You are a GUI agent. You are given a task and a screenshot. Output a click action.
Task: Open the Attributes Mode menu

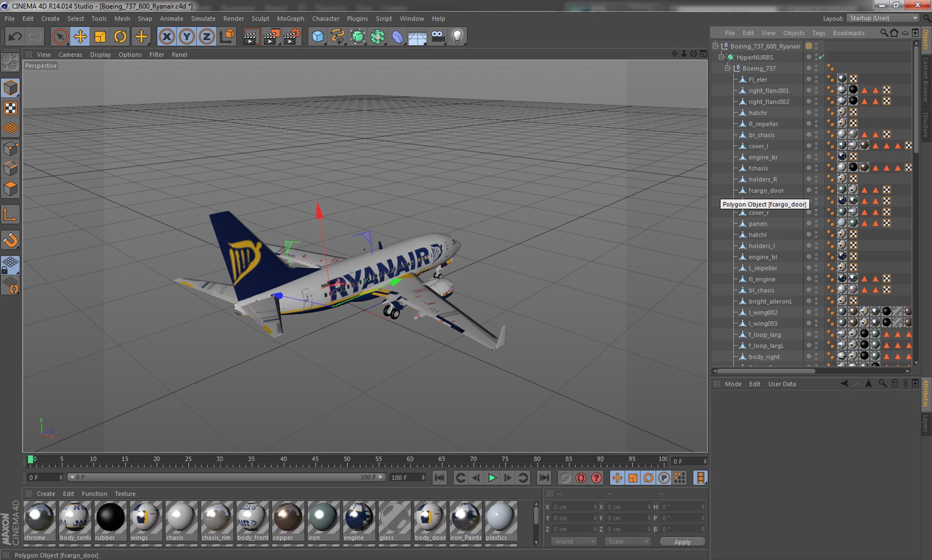pos(733,384)
